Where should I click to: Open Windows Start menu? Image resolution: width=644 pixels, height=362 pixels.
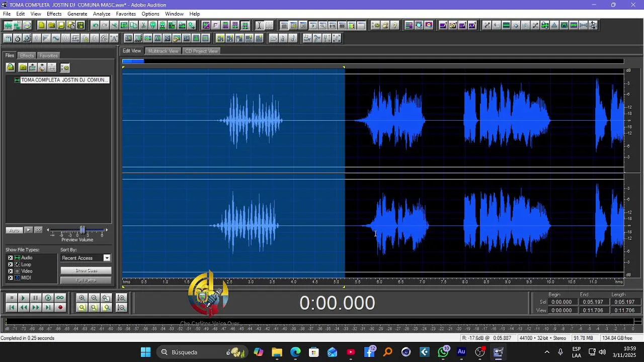click(145, 352)
